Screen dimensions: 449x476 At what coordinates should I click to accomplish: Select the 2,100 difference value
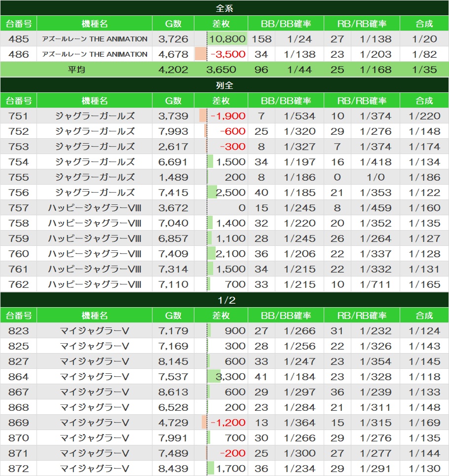click(230, 253)
